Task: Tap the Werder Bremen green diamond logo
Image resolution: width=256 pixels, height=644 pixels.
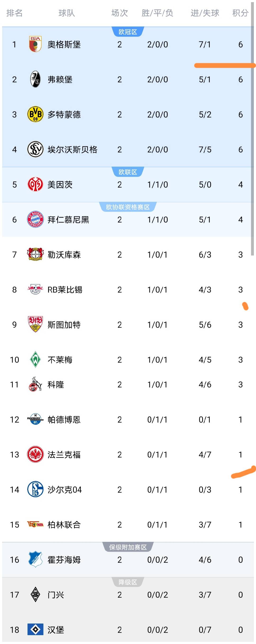Action: click(35, 359)
